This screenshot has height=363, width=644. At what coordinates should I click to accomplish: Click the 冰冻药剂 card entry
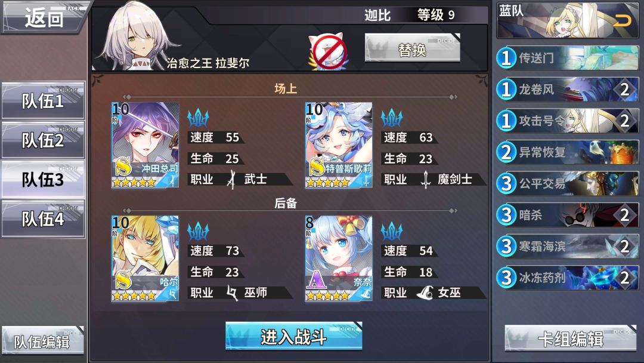tap(567, 278)
